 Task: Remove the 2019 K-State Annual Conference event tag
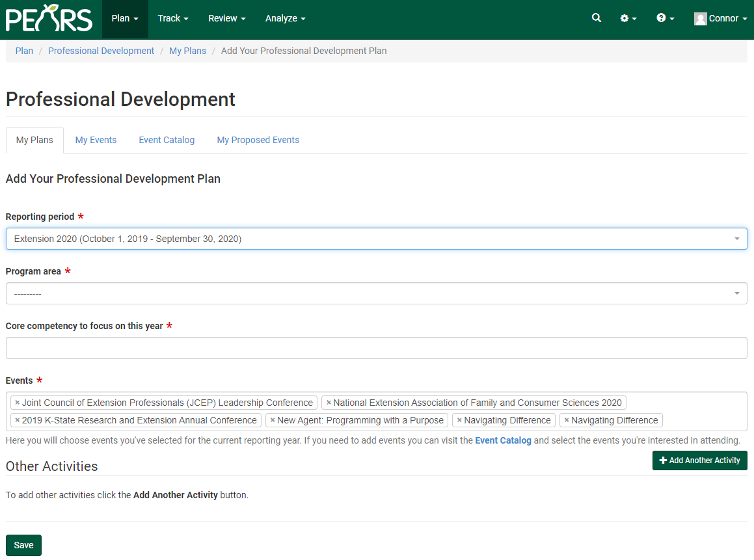click(x=16, y=420)
